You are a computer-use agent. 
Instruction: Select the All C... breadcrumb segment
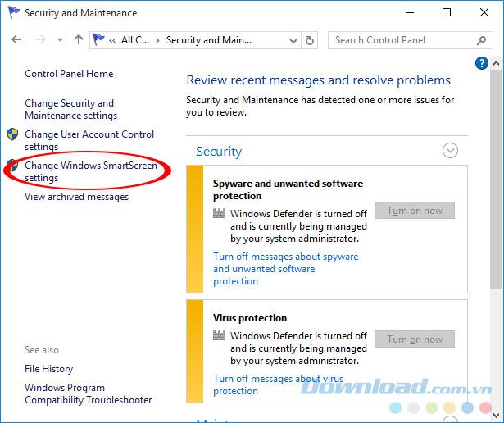point(135,40)
